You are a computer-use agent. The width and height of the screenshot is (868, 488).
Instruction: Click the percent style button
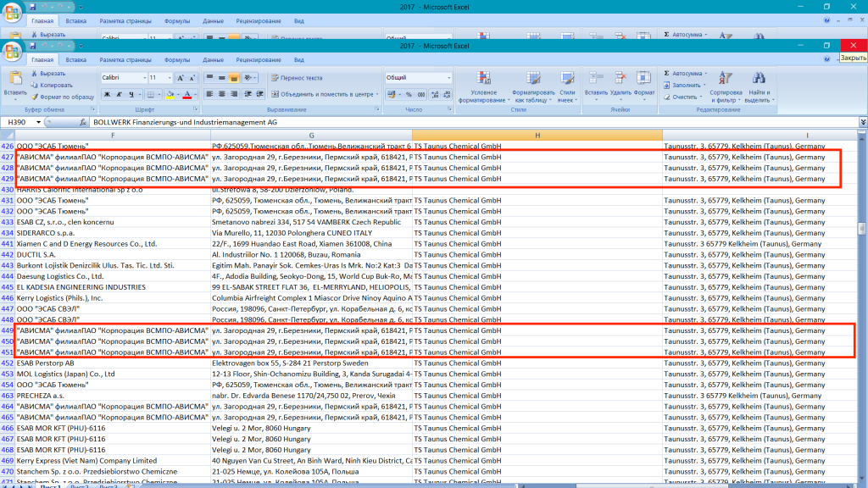409,94
